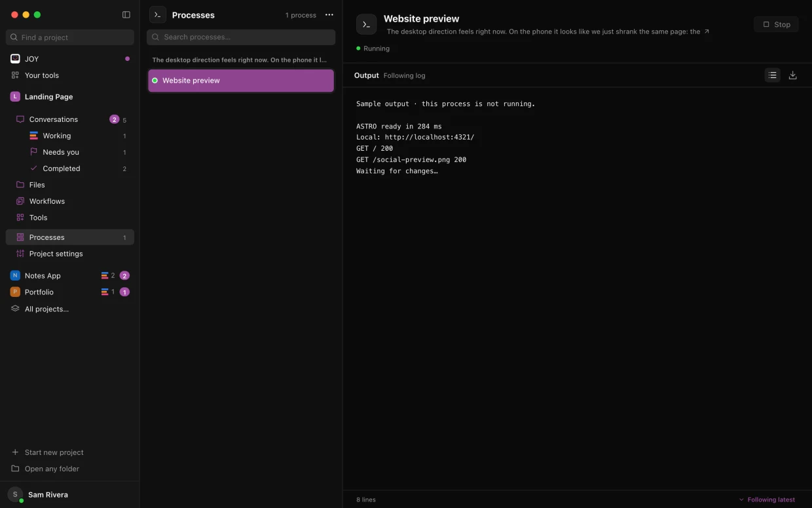Click the Conversations unread badge 2
The image size is (812, 508).
(114, 119)
